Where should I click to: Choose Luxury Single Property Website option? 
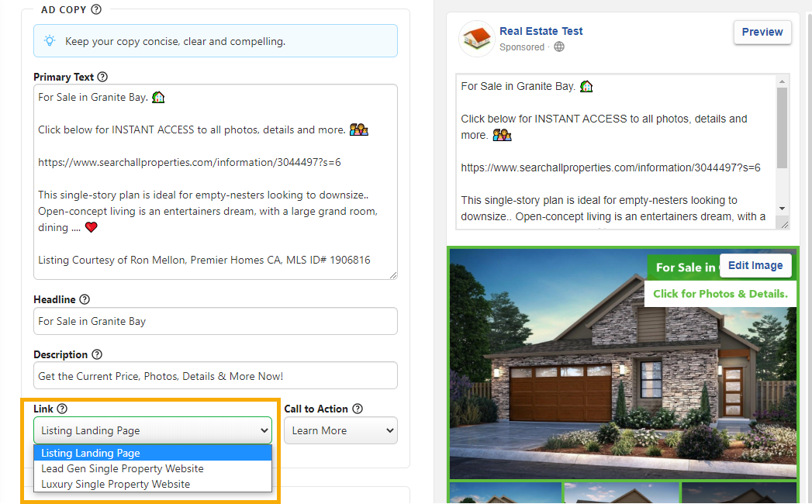(116, 484)
